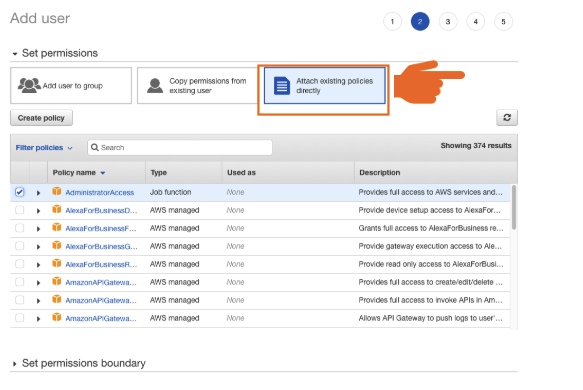Screen dimensions: 583x390
Task: Click 'Provide device setup access' description
Action: point(429,210)
